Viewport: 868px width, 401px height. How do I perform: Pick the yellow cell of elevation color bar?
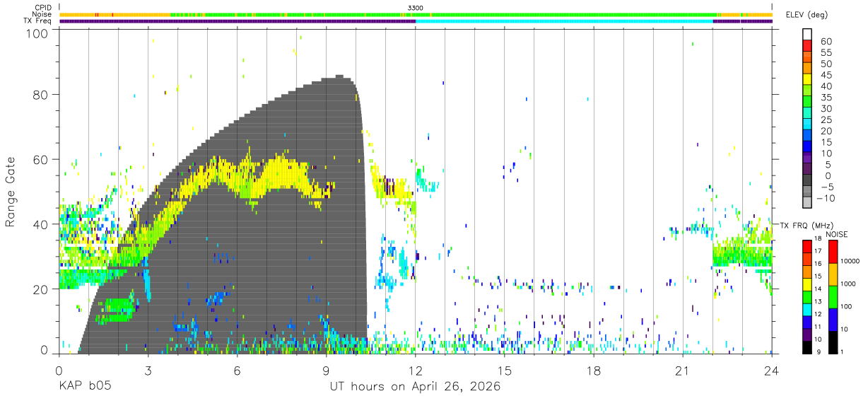(807, 80)
